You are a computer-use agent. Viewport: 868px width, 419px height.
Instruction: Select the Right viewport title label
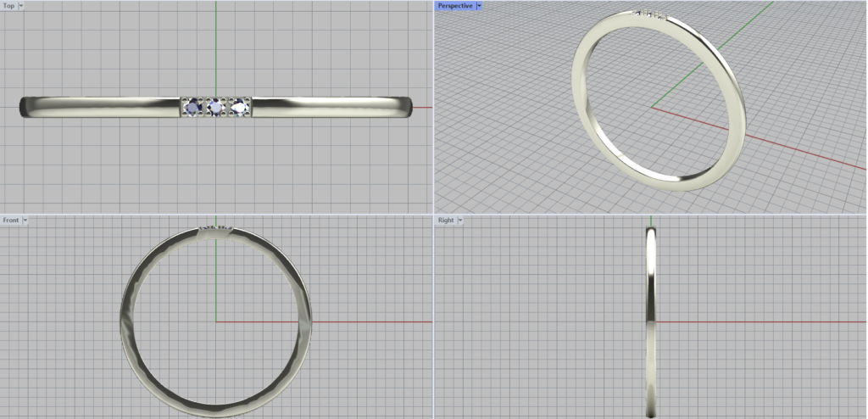click(446, 221)
